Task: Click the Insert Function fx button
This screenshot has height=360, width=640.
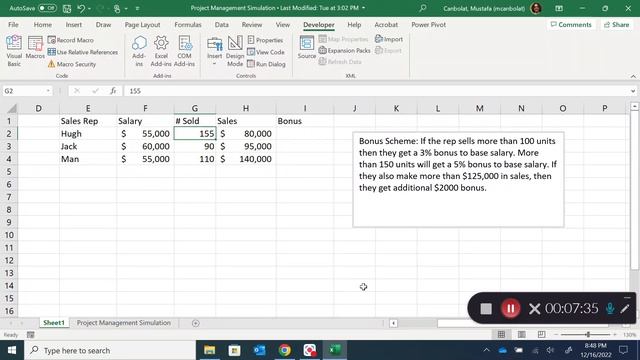Action: pyautogui.click(x=113, y=91)
